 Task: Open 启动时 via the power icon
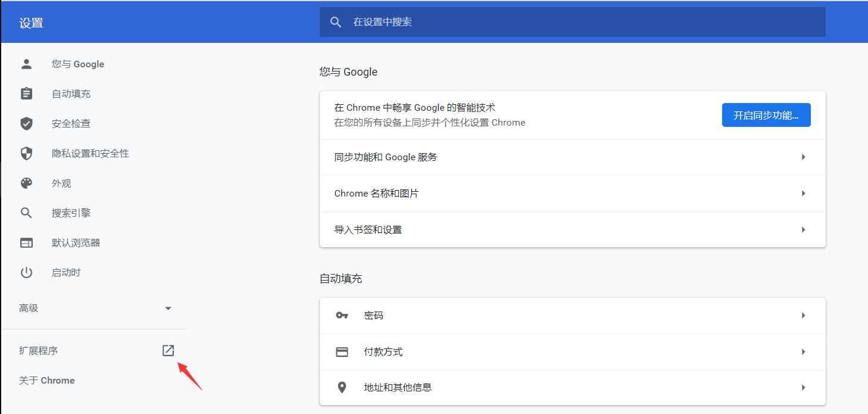pyautogui.click(x=26, y=272)
